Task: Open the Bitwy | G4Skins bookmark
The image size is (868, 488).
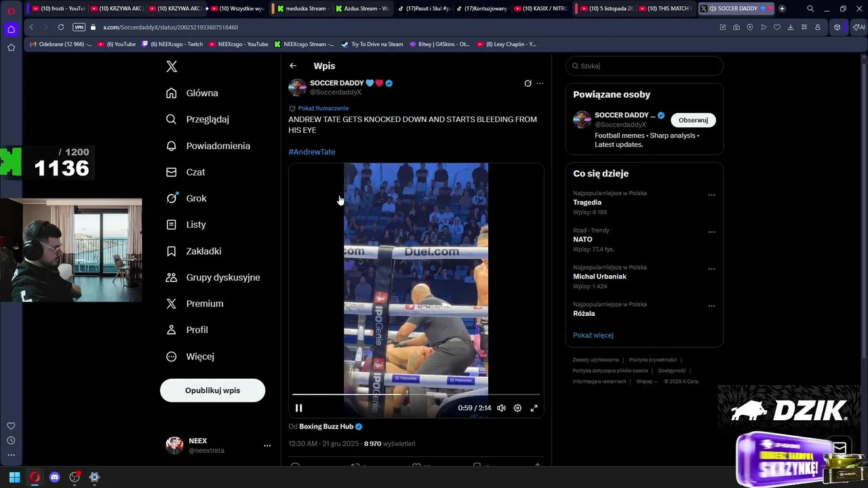Action: [439, 44]
